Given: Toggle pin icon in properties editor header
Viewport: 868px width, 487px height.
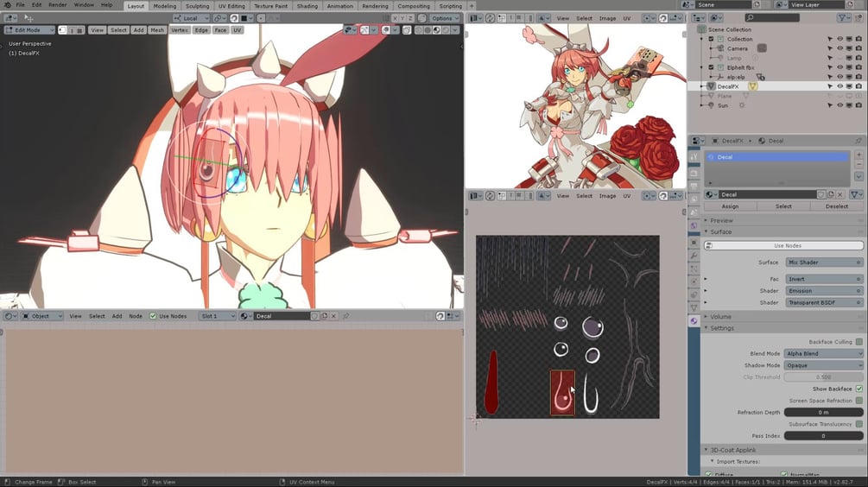Looking at the screenshot, I should [858, 141].
